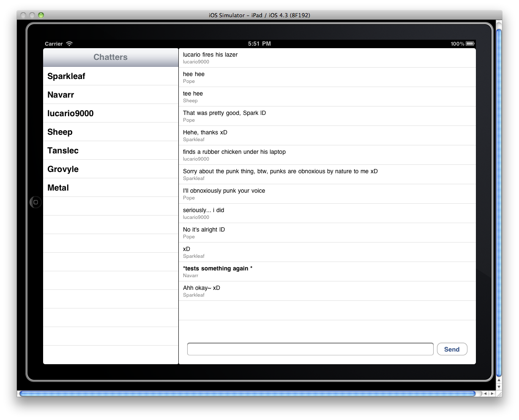Image resolution: width=519 pixels, height=420 pixels.
Task: Click "finds a rubber chicken under his laptop"
Action: tap(327, 155)
